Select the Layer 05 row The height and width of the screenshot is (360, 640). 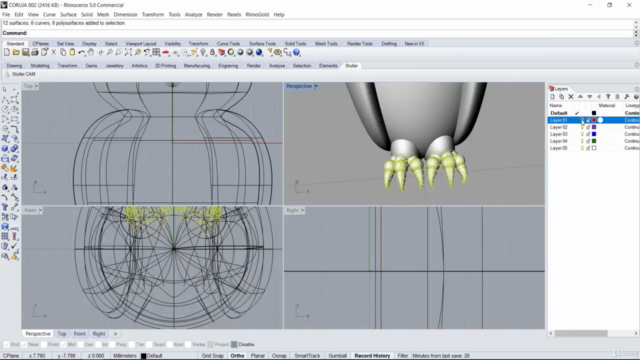[x=593, y=148]
